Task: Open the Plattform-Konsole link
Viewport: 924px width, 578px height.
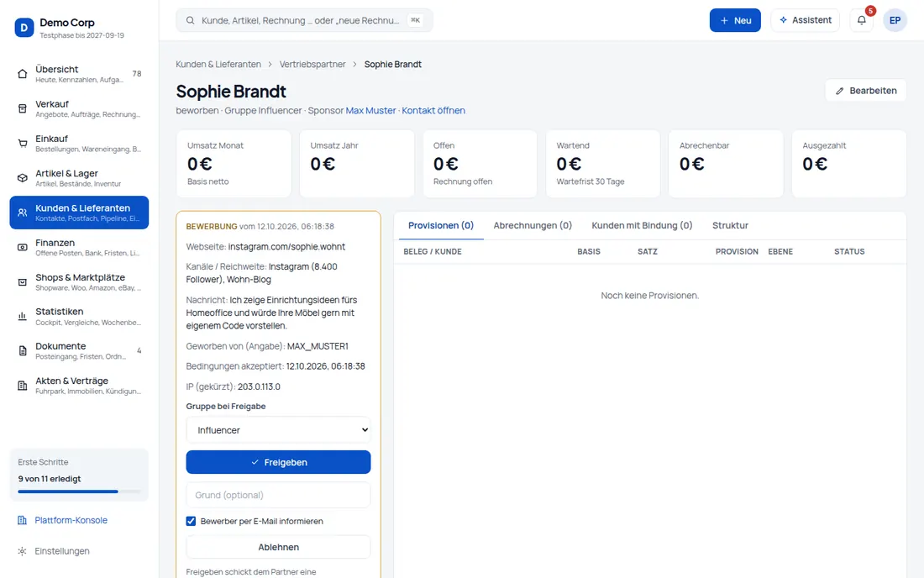Action: click(x=71, y=520)
